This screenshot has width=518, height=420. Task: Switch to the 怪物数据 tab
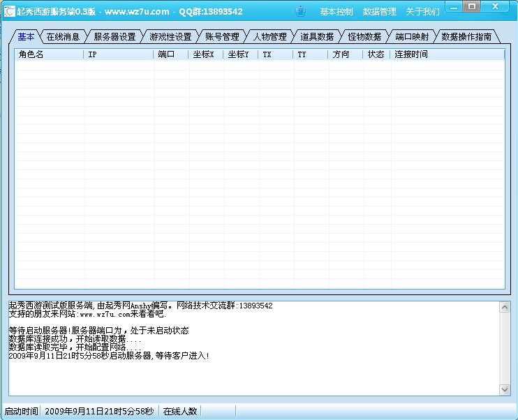[364, 37]
